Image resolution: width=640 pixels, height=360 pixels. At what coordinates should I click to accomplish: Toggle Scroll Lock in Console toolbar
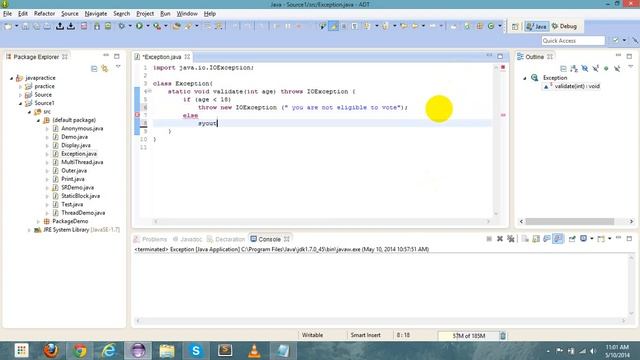tap(536, 239)
